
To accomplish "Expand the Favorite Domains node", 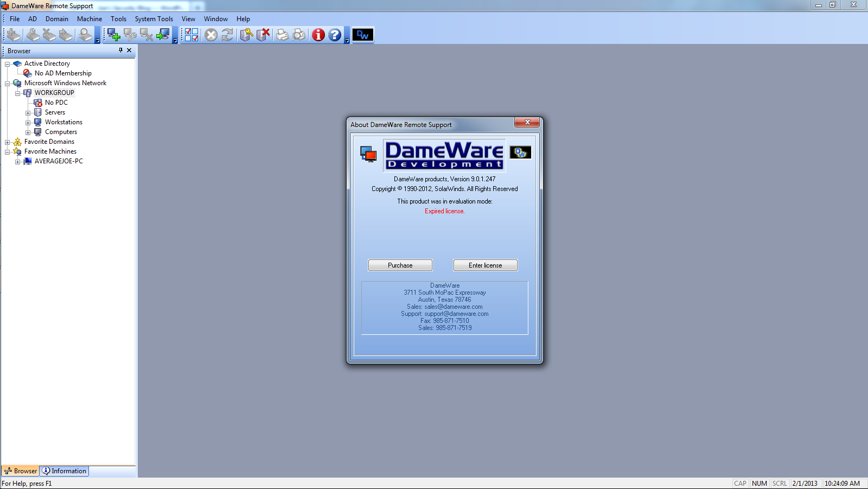I will point(8,142).
